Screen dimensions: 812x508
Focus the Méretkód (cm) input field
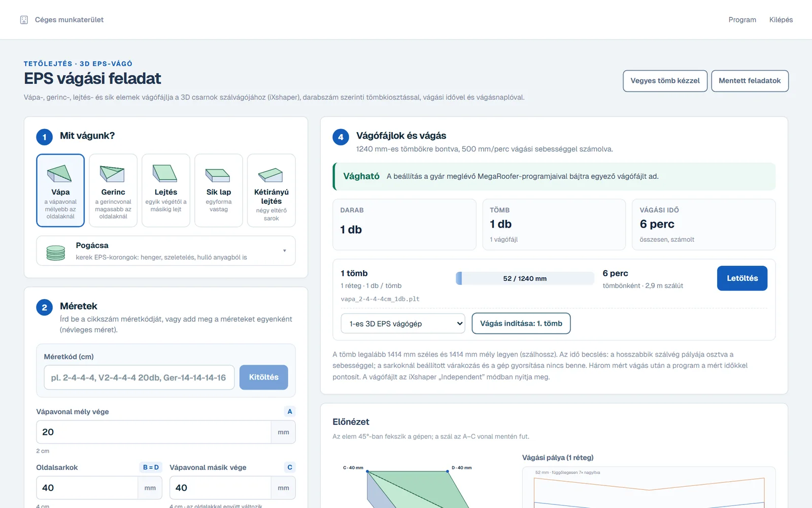pos(139,377)
